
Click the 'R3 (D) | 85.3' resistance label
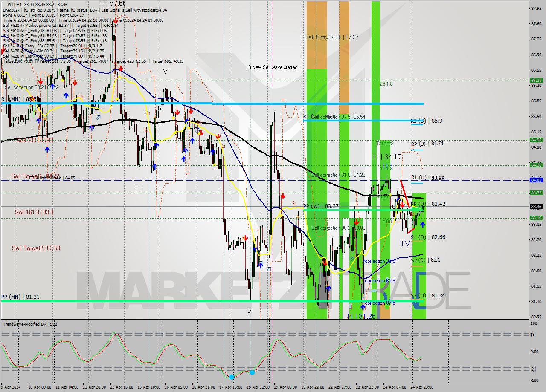pyautogui.click(x=427, y=121)
